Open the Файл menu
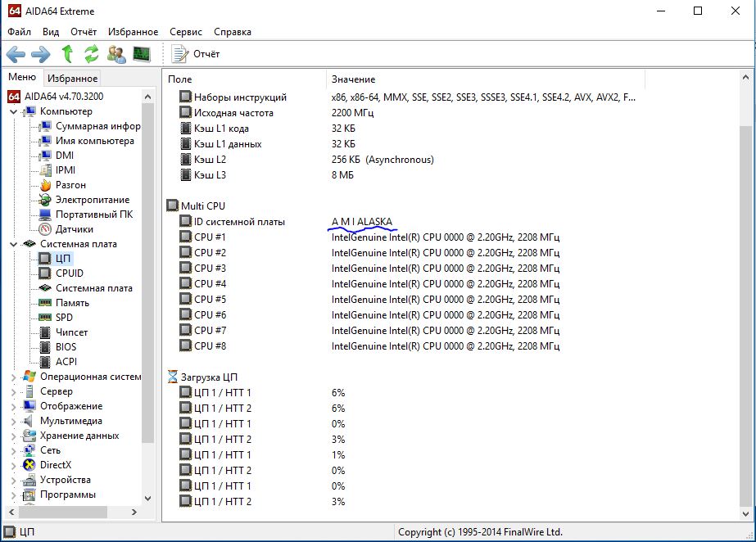756x542 pixels. [x=20, y=32]
